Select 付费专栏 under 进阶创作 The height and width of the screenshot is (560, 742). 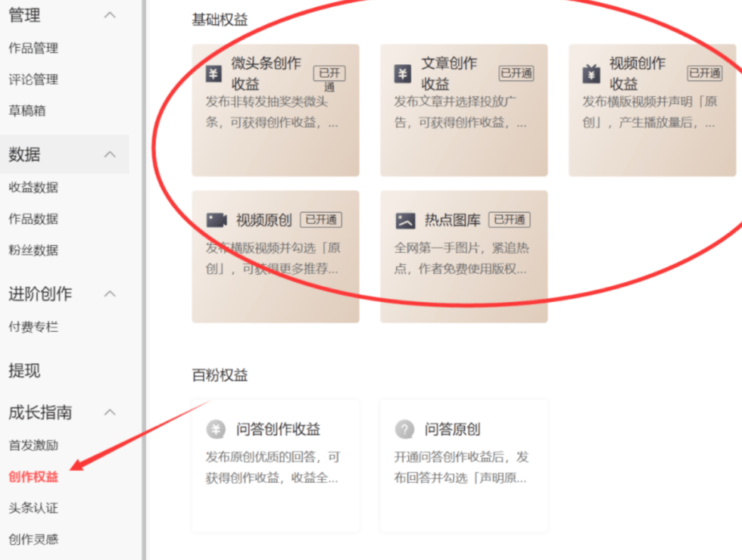pyautogui.click(x=33, y=327)
